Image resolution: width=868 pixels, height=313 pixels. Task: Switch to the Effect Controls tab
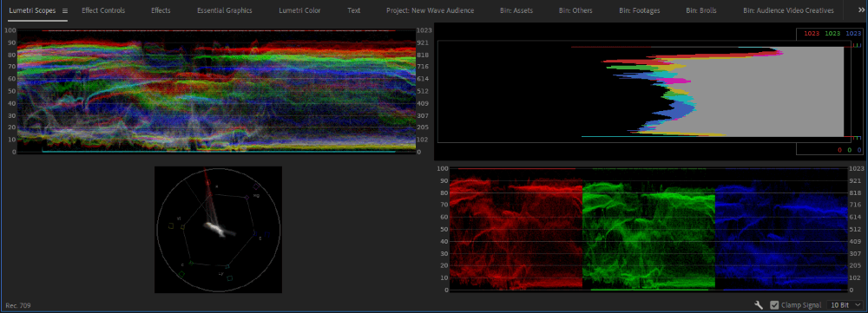[x=103, y=10]
